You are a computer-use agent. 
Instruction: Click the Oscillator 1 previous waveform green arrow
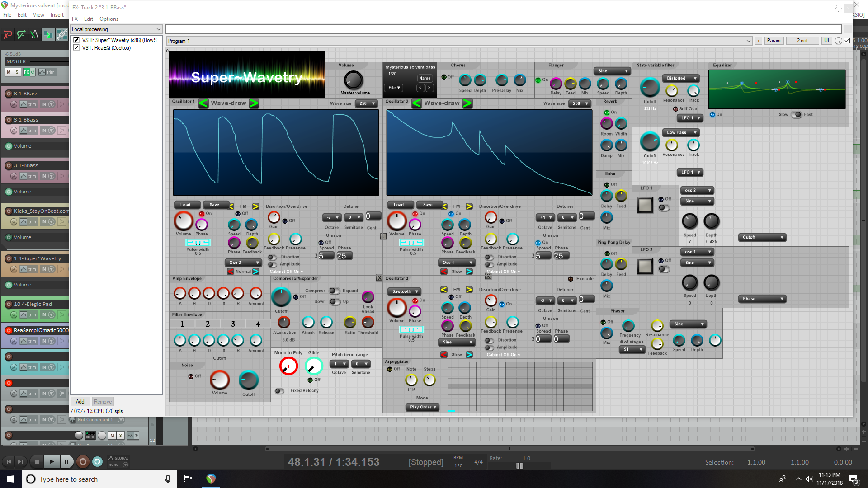point(203,103)
